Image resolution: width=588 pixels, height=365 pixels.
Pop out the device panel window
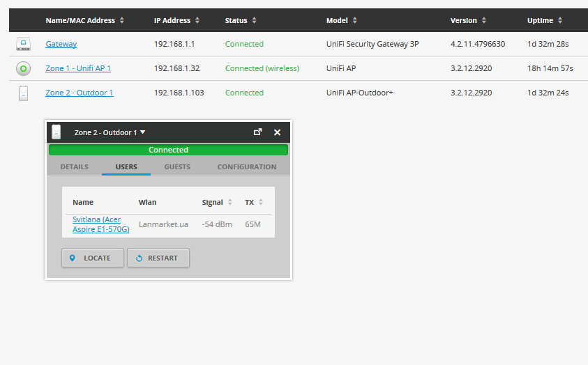click(x=257, y=132)
